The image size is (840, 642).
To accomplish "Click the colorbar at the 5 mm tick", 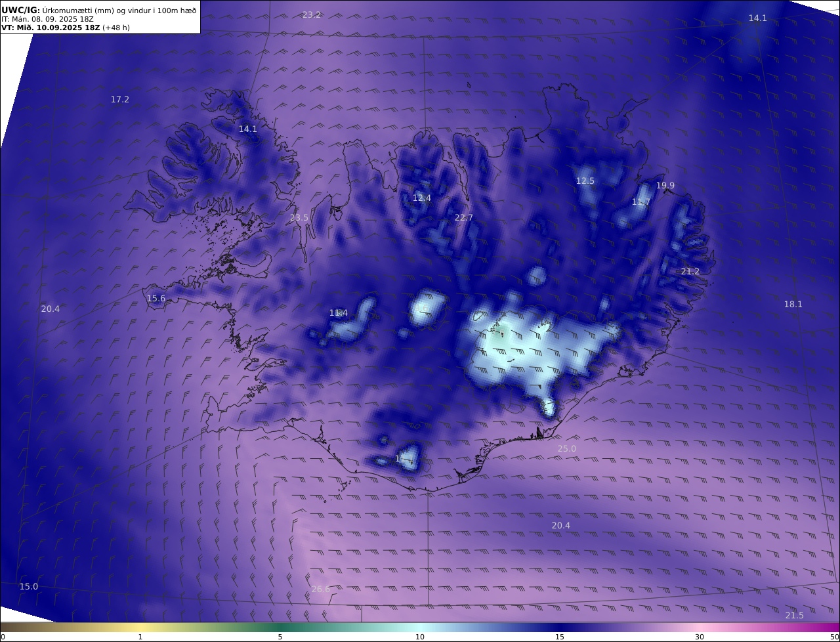I will (280, 628).
